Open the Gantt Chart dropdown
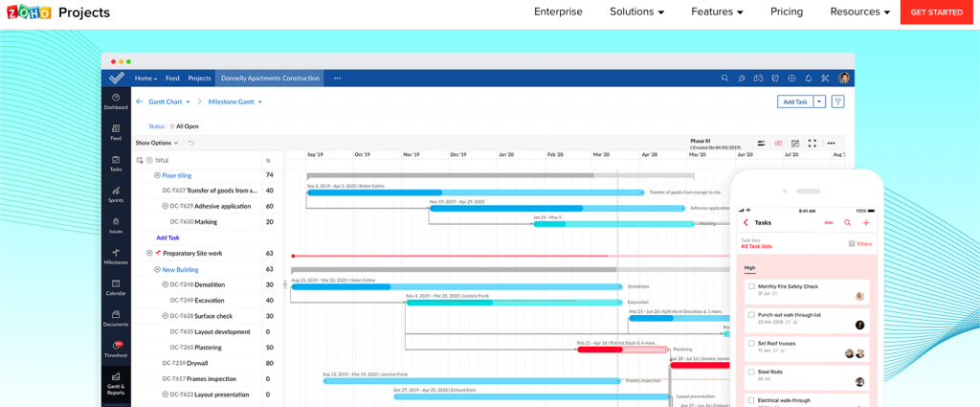This screenshot has width=980, height=407. (169, 102)
